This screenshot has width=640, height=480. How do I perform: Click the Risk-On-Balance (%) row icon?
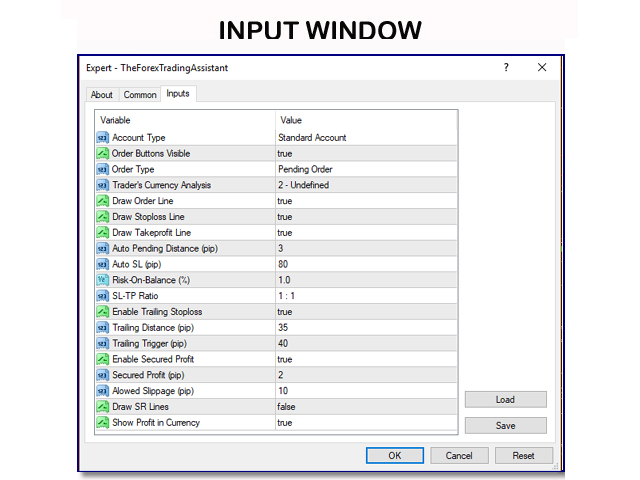[x=102, y=280]
